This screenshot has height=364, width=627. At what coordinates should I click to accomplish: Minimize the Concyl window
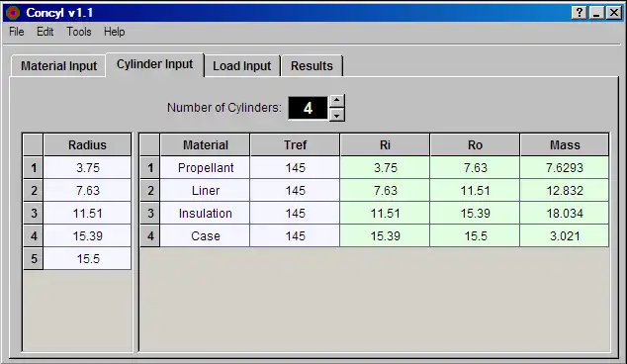tap(596, 13)
